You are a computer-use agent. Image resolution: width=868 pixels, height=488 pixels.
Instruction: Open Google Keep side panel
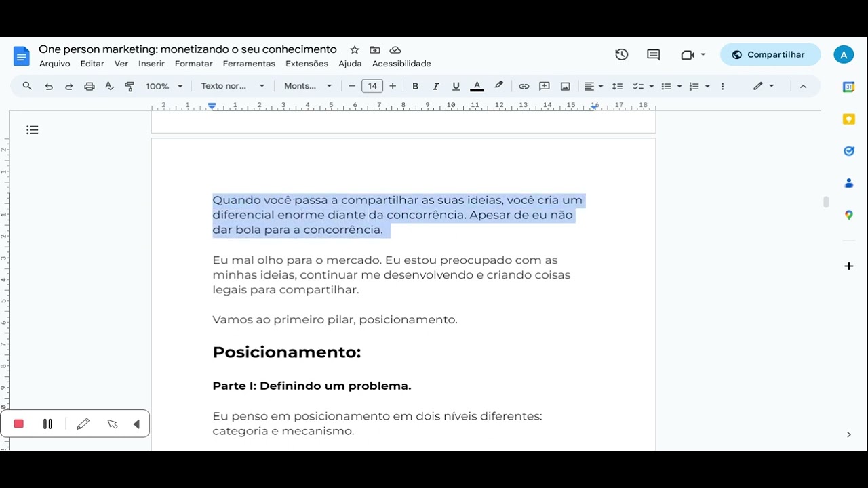tap(848, 119)
